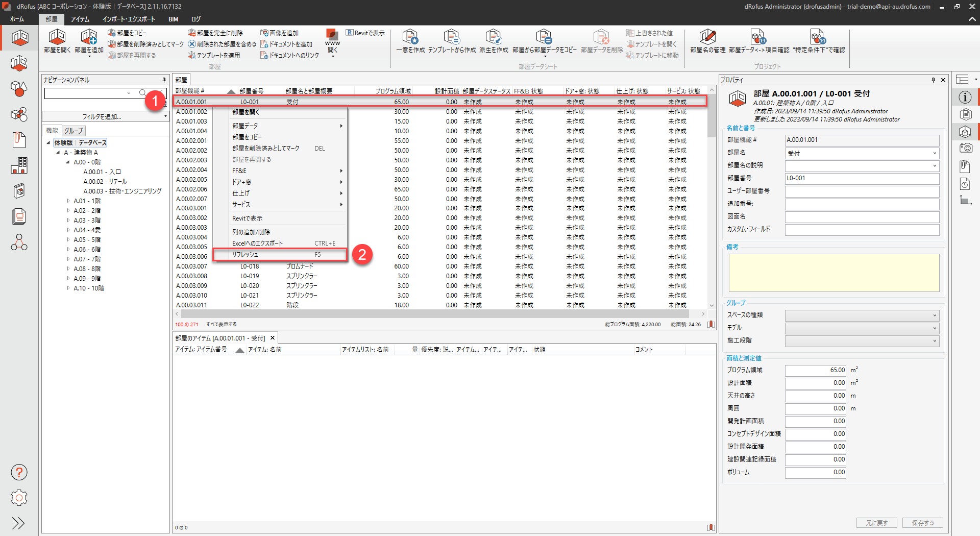This screenshot has height=536, width=980.
Task: Click the フィルタを追加... button
Action: click(x=103, y=117)
